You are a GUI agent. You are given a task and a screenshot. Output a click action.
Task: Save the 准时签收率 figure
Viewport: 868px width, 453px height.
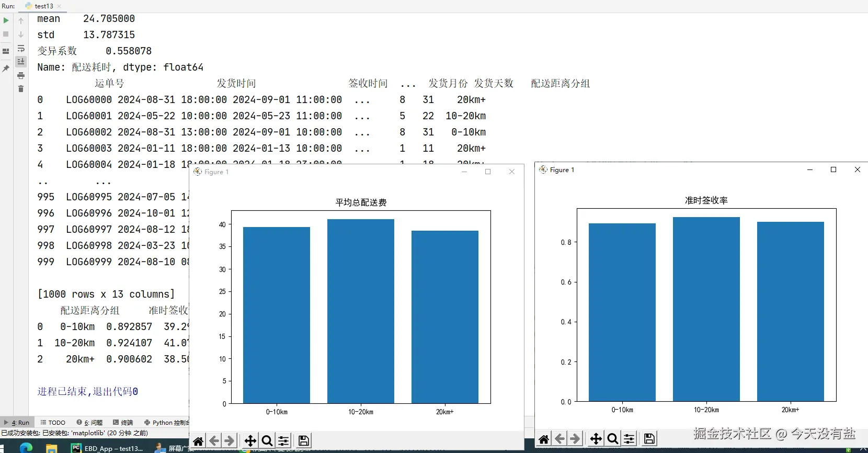(649, 439)
